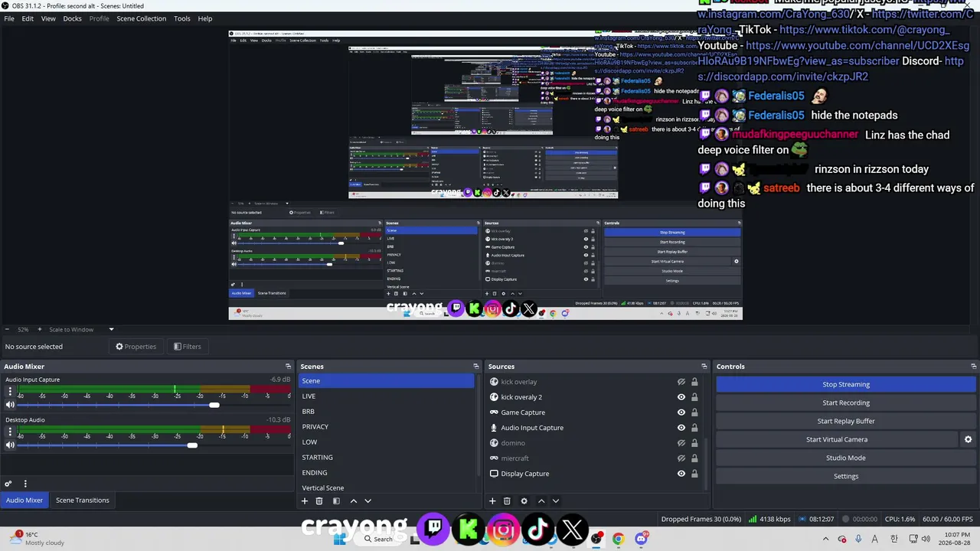The height and width of the screenshot is (551, 980).
Task: Click Start Replay Buffer
Action: pyautogui.click(x=846, y=421)
